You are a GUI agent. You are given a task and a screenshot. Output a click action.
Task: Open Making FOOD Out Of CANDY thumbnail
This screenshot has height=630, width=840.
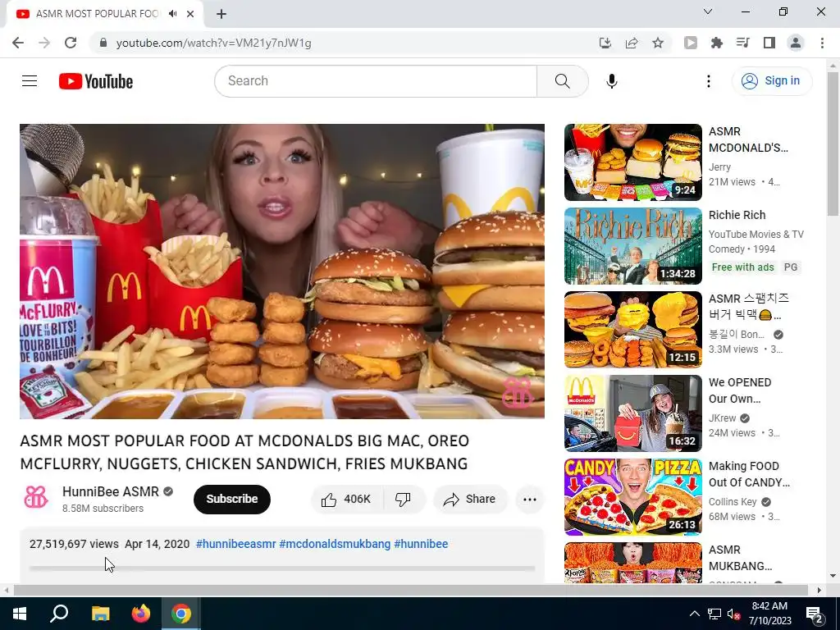coord(632,496)
